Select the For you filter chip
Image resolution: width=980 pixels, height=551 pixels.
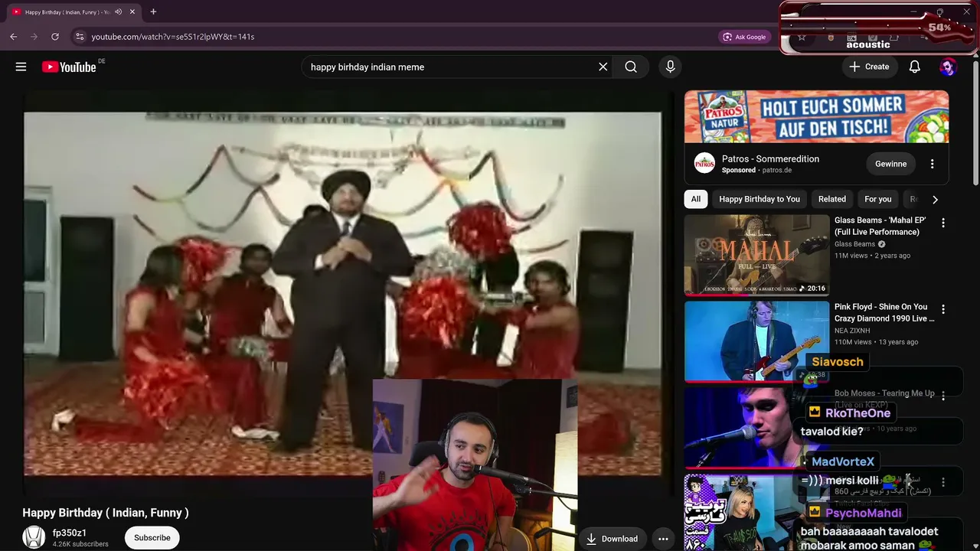(878, 199)
